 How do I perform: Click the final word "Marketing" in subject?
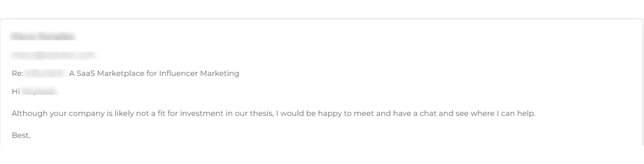[x=219, y=73]
